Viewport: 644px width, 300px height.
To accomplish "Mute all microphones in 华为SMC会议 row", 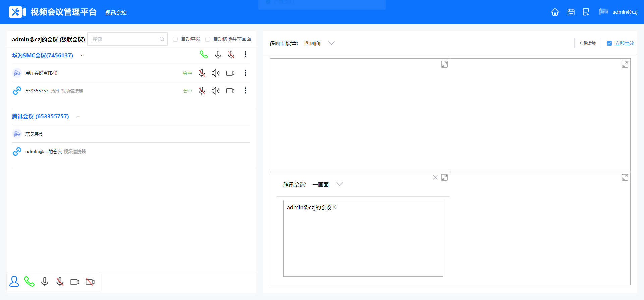I will tap(231, 54).
